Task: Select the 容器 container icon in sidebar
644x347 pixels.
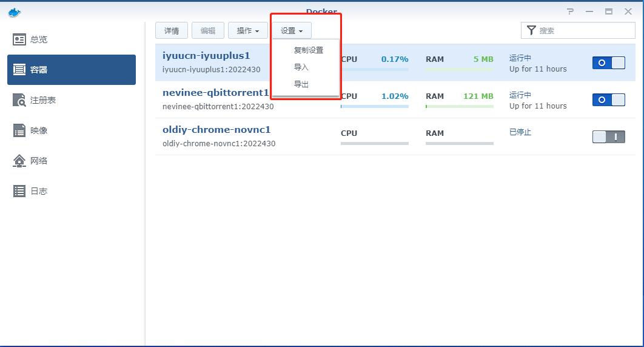Action: tap(19, 69)
